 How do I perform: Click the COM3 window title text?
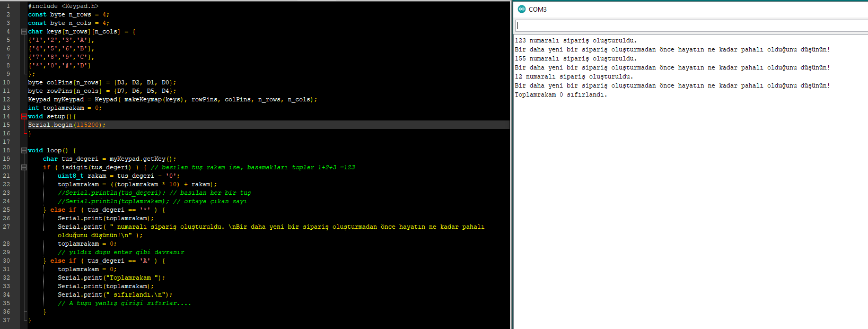(538, 10)
